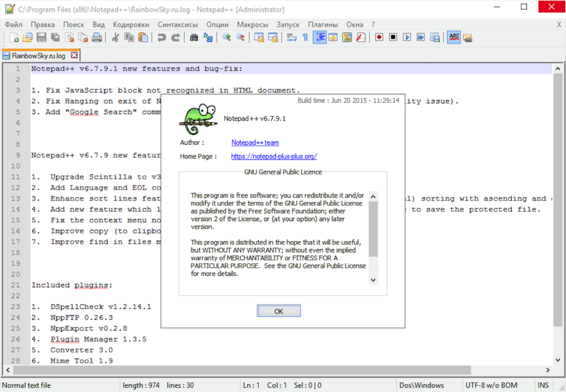566x392 pixels.
Task: Click the X at the menu bar's right end
Action: pyautogui.click(x=559, y=24)
